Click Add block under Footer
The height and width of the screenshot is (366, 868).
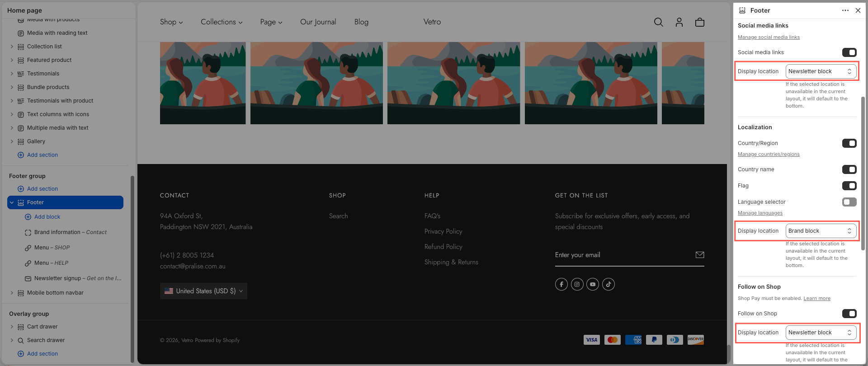47,217
